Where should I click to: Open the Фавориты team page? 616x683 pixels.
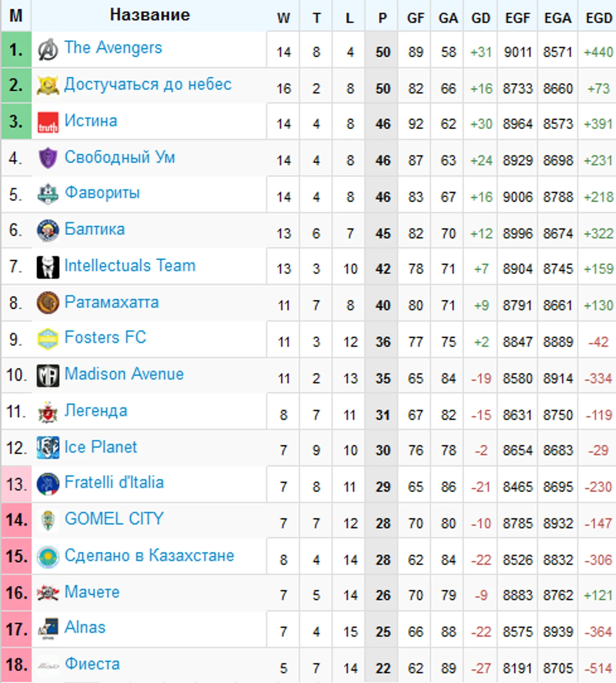click(102, 193)
